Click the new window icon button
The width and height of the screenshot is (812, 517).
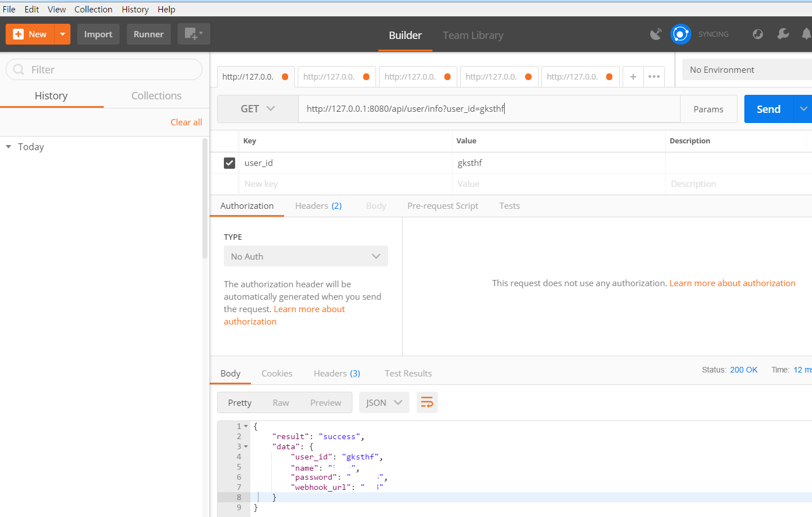[x=194, y=34]
